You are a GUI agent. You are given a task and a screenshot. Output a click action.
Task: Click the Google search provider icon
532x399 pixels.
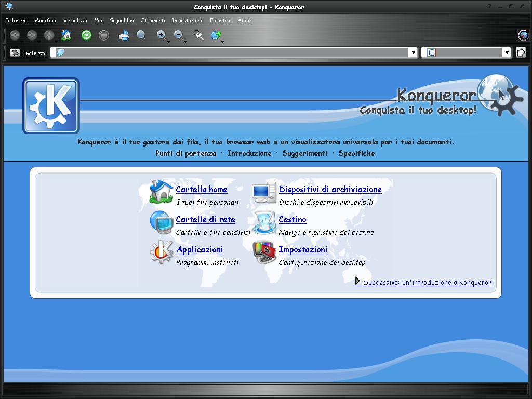point(431,52)
